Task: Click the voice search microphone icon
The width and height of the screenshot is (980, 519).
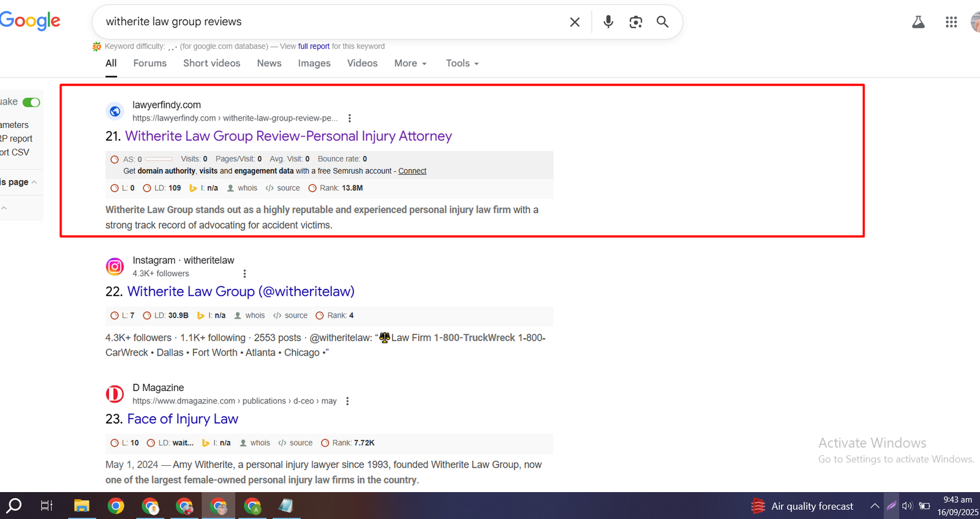Action: [x=608, y=22]
